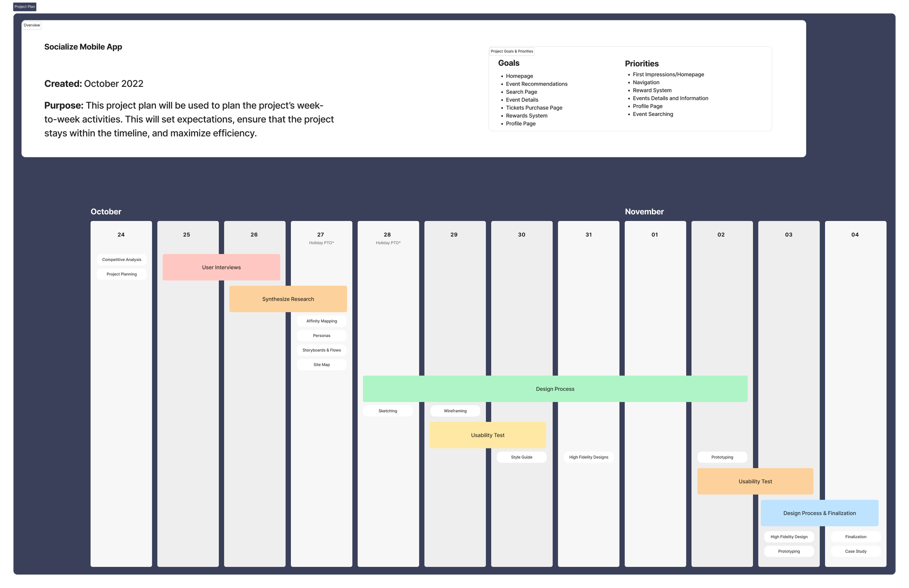Select the Wireframing chip
Image resolution: width=909 pixels, height=588 pixels.
click(x=455, y=411)
